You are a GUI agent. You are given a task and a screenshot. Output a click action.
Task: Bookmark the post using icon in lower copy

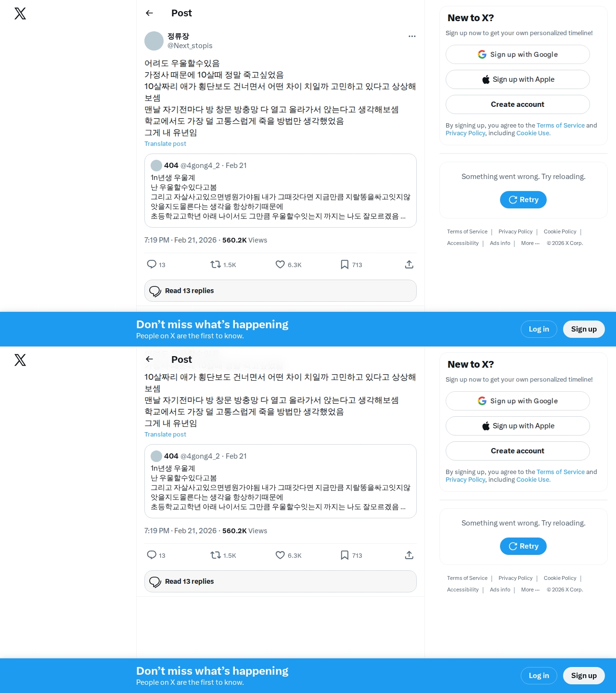[x=345, y=555]
